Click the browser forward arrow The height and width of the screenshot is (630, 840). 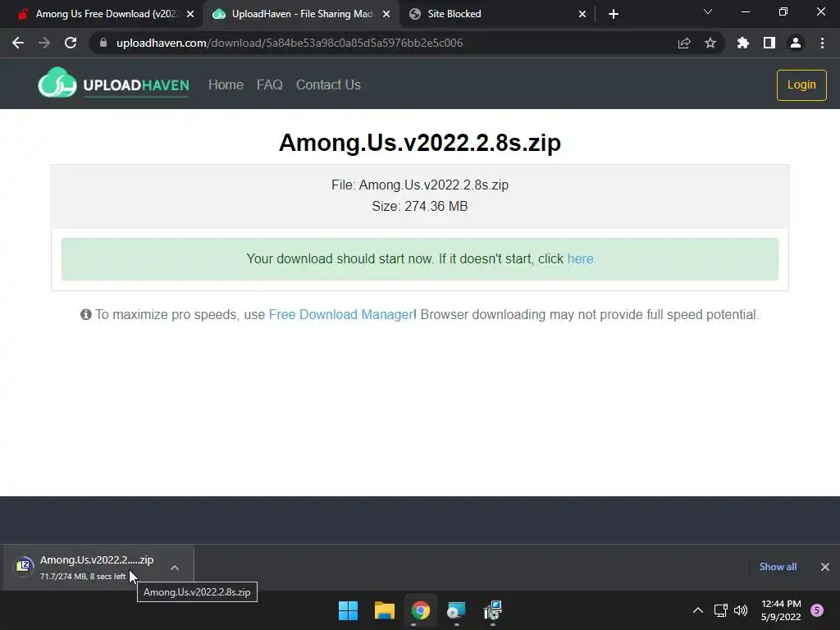tap(44, 43)
